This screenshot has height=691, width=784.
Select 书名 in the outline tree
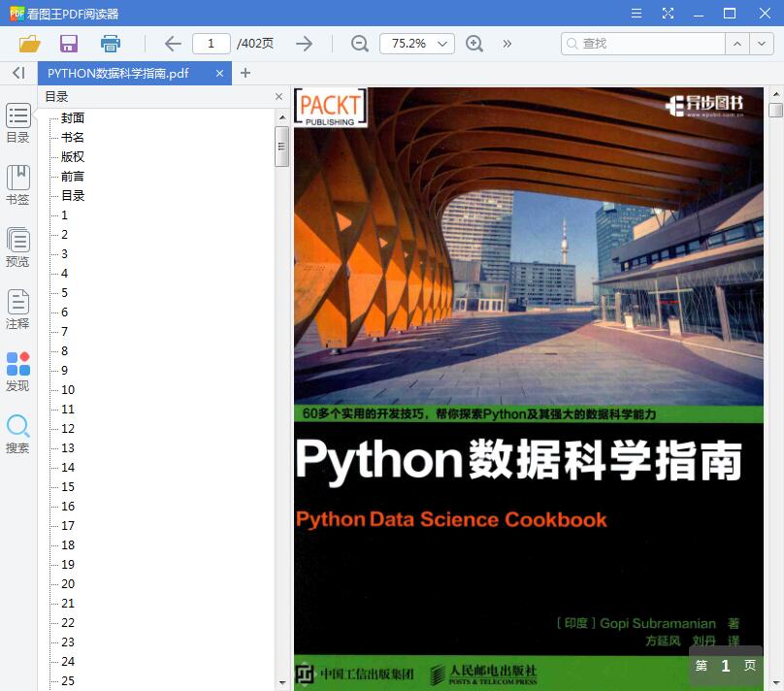click(x=73, y=138)
